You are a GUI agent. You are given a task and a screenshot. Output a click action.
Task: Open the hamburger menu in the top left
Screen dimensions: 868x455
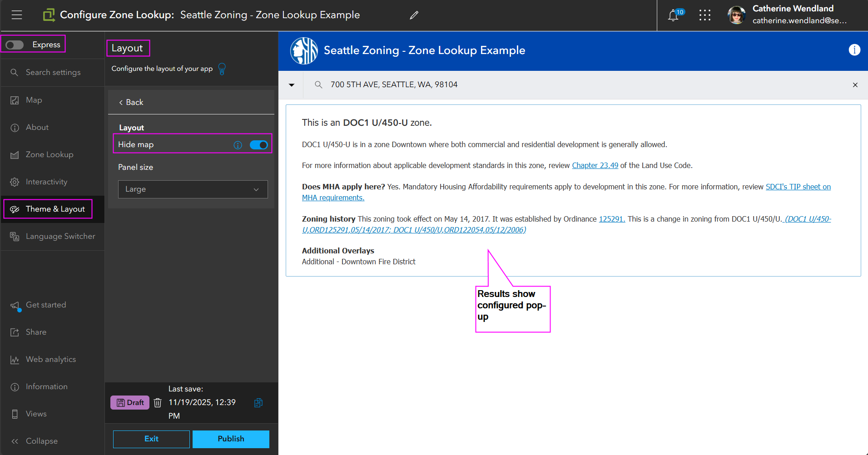tap(17, 15)
